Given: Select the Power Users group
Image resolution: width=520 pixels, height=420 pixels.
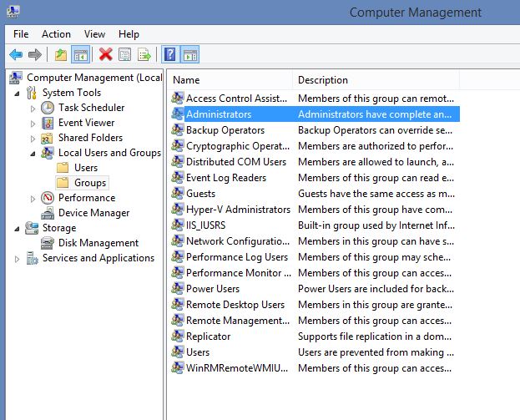Looking at the screenshot, I should (213, 289).
